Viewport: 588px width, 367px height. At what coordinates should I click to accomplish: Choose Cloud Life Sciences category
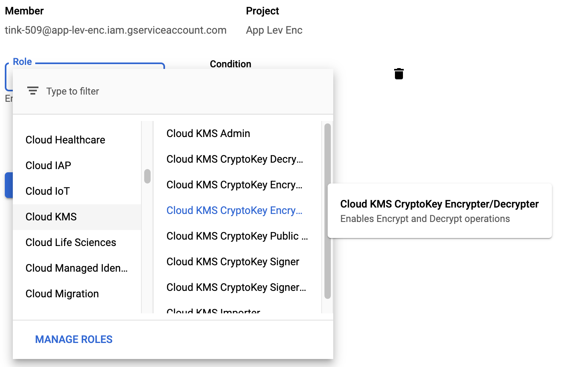(x=70, y=242)
